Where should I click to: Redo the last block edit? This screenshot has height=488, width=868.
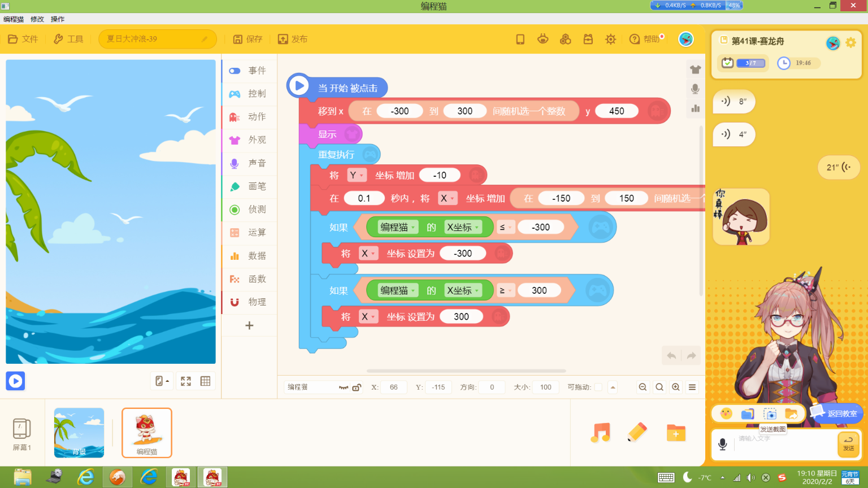coord(691,356)
